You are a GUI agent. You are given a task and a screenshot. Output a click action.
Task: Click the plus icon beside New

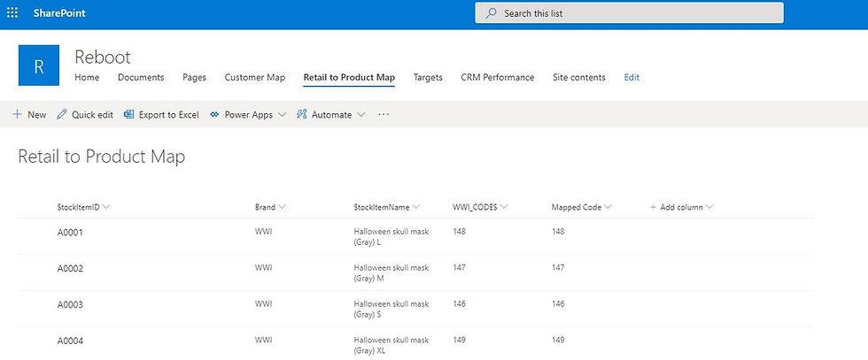(17, 114)
